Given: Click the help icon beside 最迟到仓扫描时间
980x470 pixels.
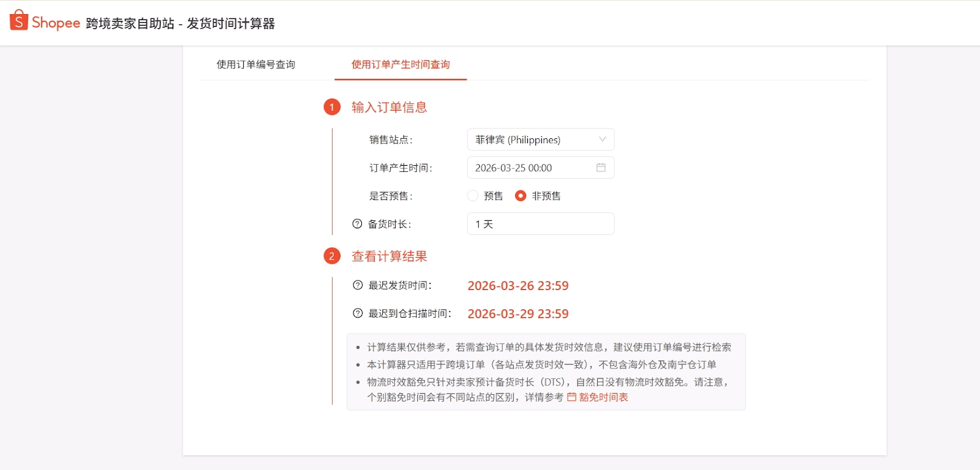Looking at the screenshot, I should (x=358, y=313).
